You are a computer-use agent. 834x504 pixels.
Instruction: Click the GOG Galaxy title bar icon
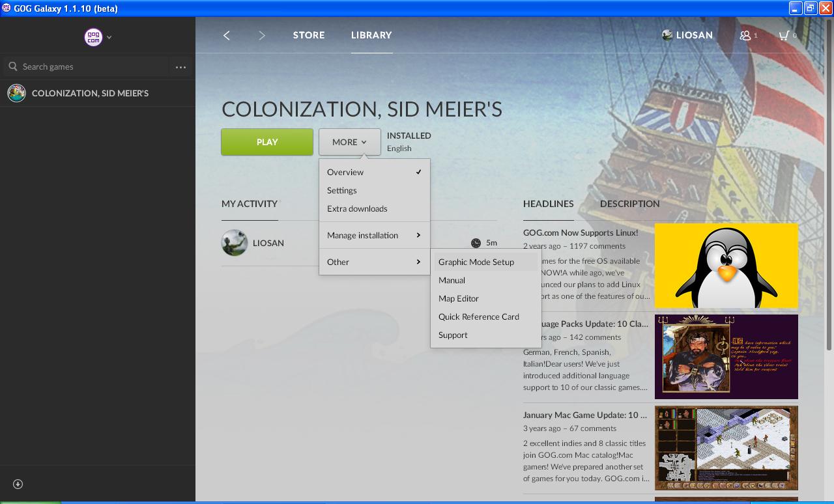point(7,8)
